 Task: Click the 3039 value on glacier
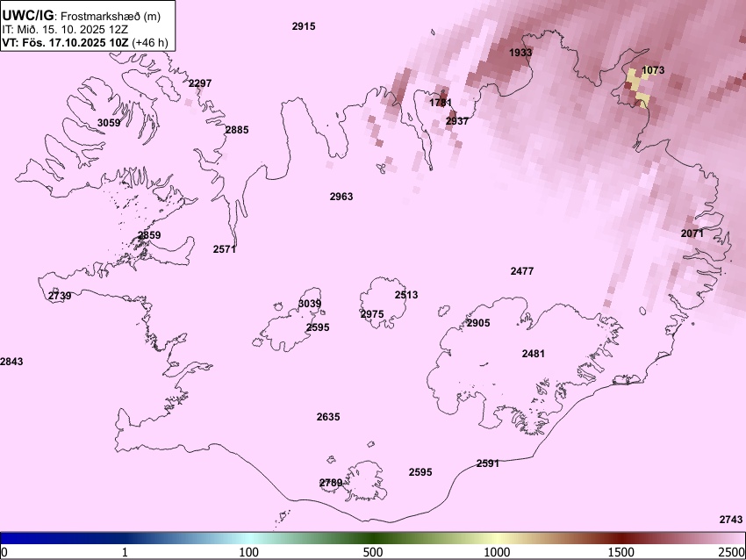tap(310, 304)
